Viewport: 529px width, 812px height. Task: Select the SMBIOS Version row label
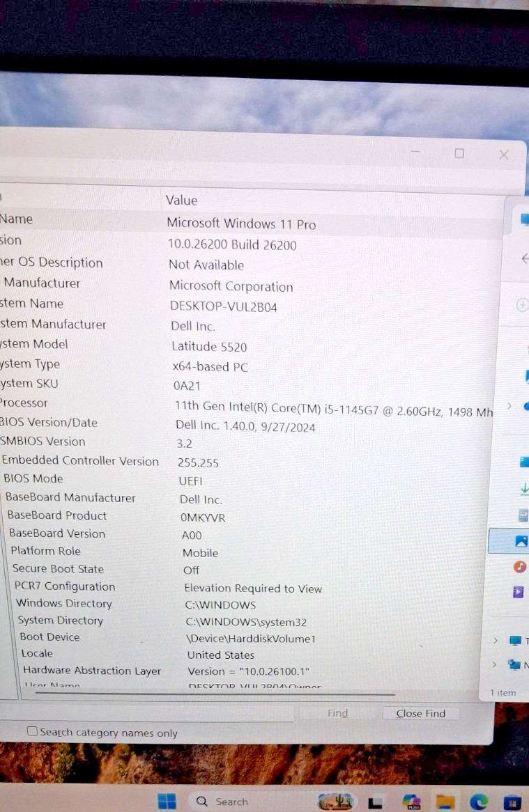pyautogui.click(x=43, y=442)
